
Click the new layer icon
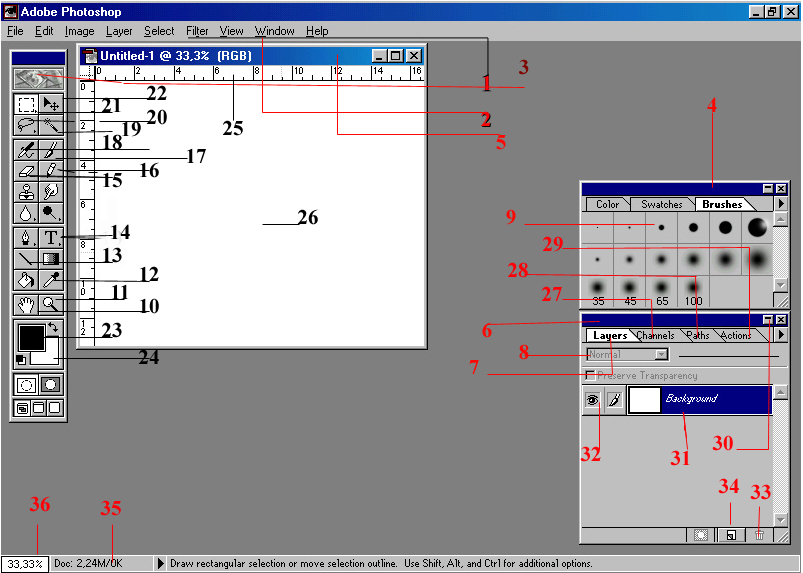[x=731, y=535]
